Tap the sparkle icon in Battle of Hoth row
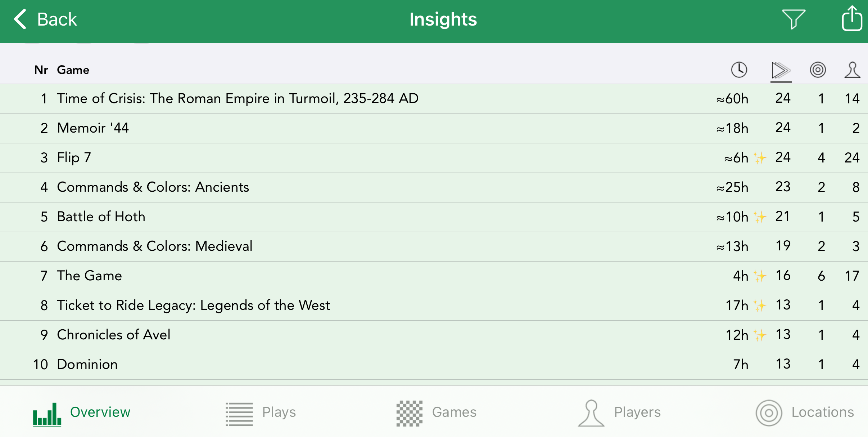868x437 pixels. coord(760,217)
